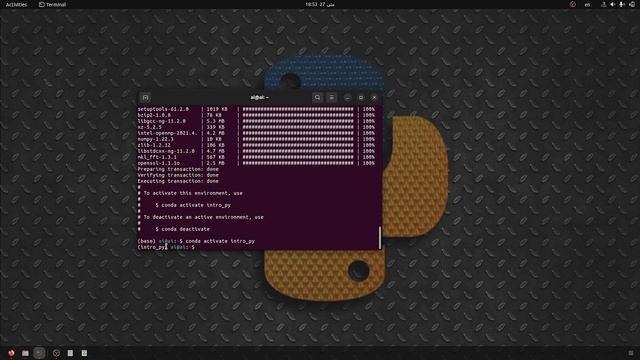The width and height of the screenshot is (640, 360).
Task: Click '$ conda activate intro_py' hint line
Action: (193, 205)
